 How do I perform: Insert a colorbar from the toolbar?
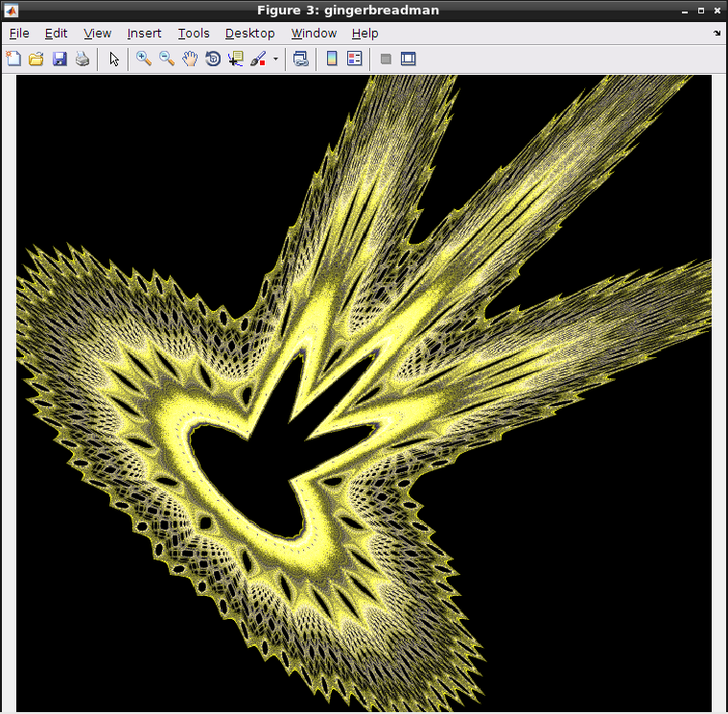pos(332,59)
